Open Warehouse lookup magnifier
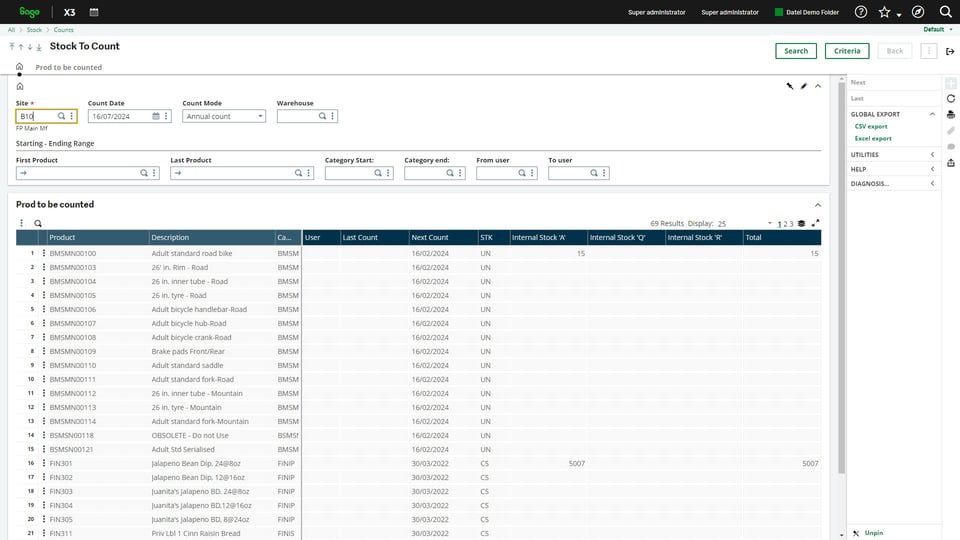Screen dimensions: 960x540 pyautogui.click(x=322, y=116)
